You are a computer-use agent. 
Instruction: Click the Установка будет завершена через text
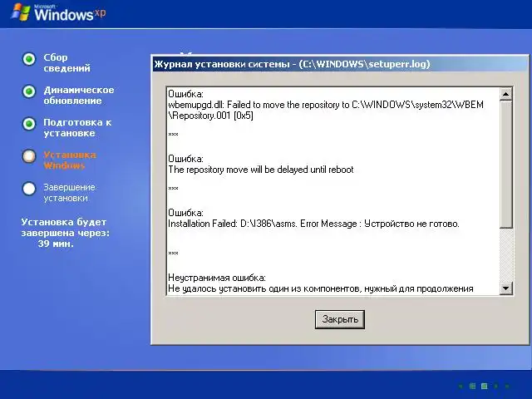point(66,227)
